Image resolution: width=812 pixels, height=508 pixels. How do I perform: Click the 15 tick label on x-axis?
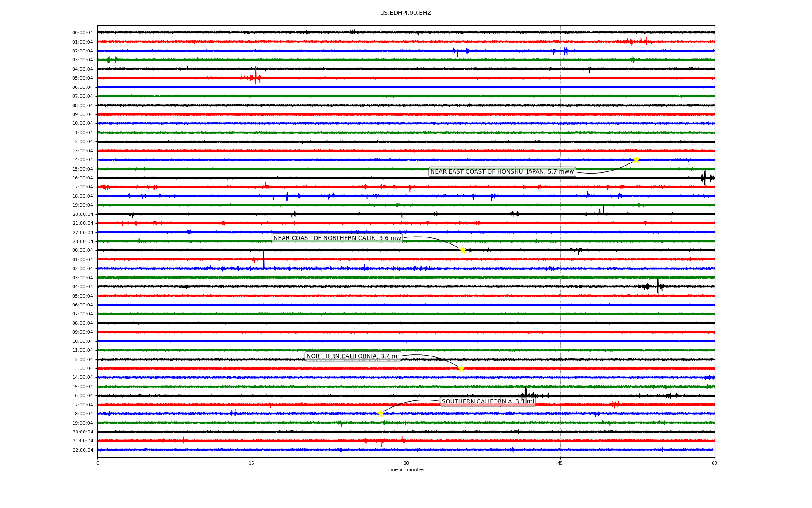[252, 463]
